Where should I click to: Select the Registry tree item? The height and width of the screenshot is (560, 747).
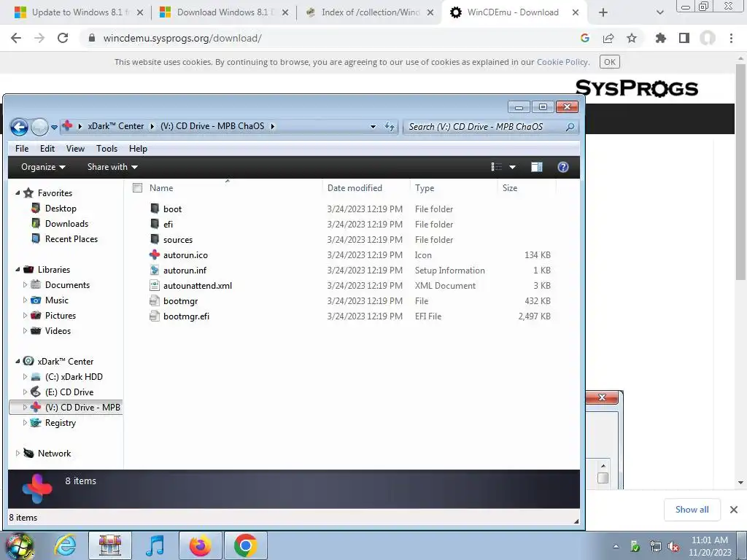point(61,423)
